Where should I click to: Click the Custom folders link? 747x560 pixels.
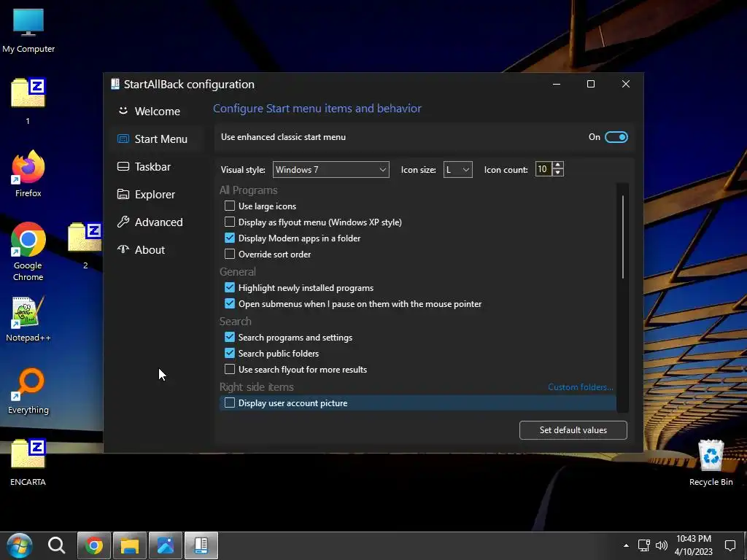[580, 387]
